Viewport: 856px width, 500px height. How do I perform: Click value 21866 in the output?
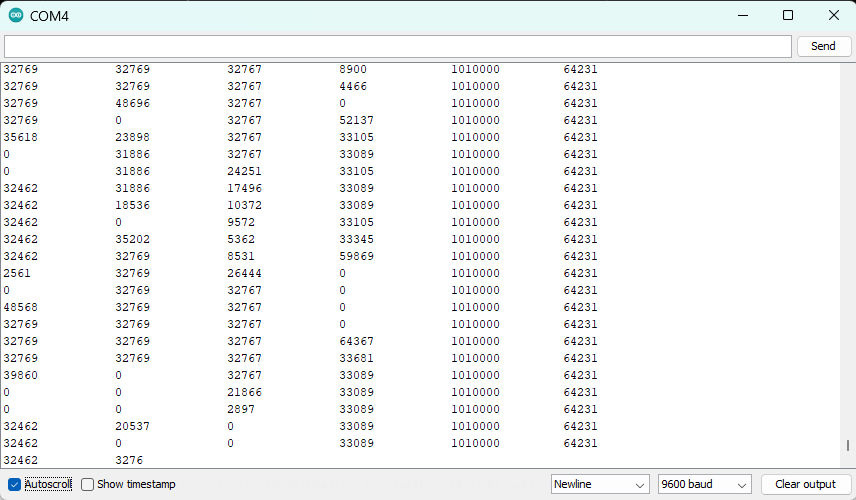pyautogui.click(x=245, y=392)
